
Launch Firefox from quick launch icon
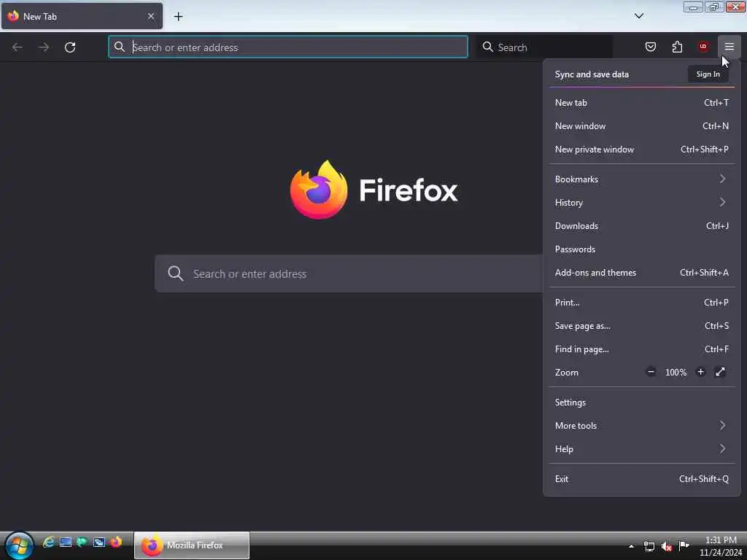116,542
